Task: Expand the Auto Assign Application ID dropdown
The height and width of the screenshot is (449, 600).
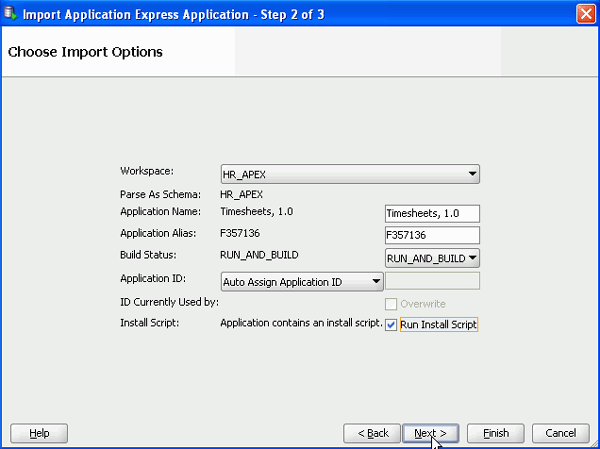Action: click(x=302, y=282)
